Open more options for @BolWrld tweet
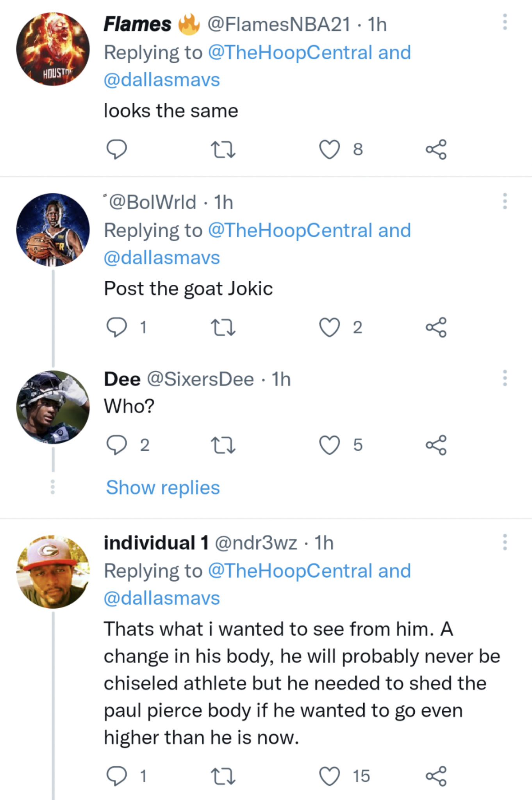This screenshot has width=532, height=800. pos(505,201)
